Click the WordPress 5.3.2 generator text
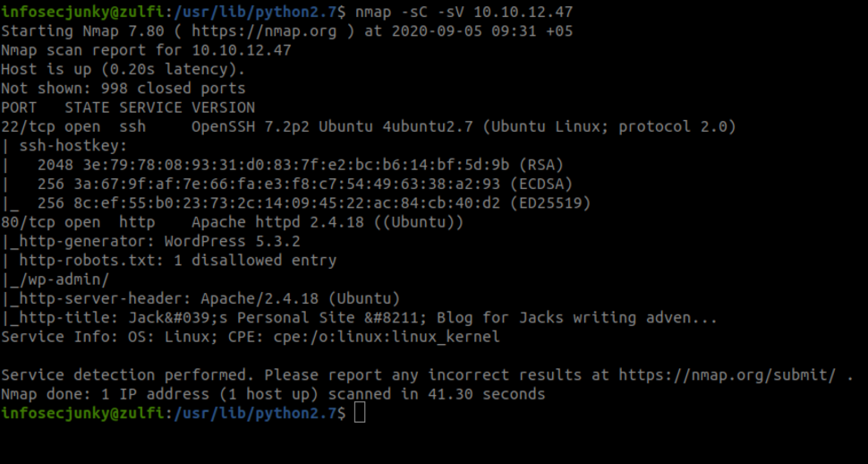The image size is (868, 464). 233,242
